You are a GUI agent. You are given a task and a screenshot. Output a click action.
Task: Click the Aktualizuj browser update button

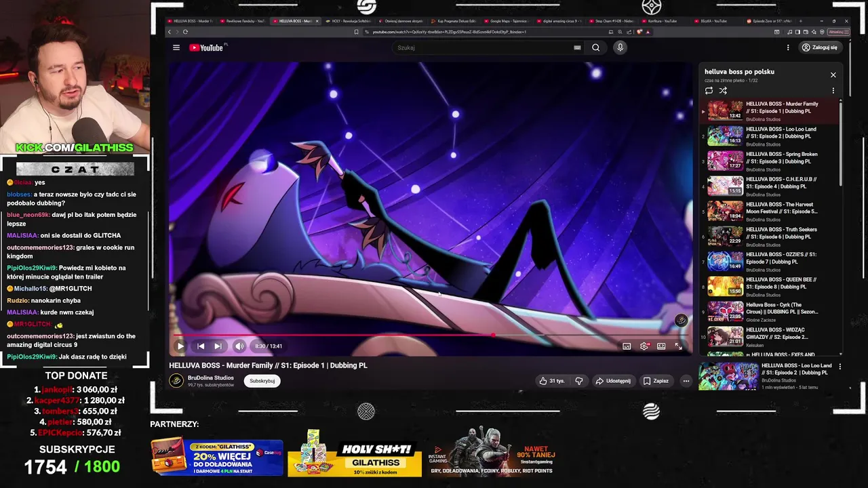pyautogui.click(x=838, y=32)
